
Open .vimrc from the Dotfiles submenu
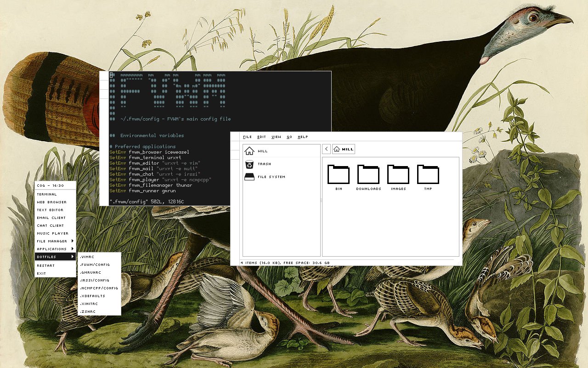point(99,257)
